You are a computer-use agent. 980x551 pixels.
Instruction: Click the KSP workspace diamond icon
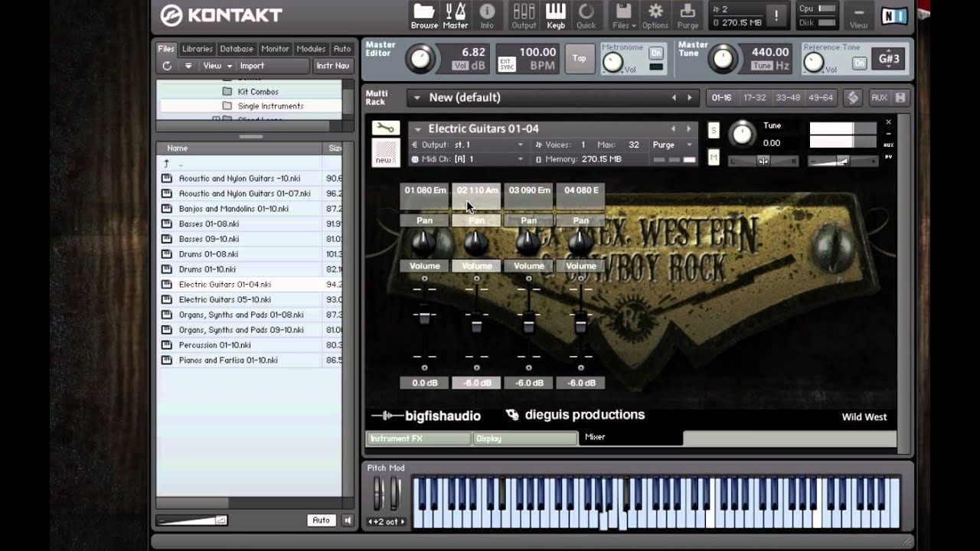(853, 97)
